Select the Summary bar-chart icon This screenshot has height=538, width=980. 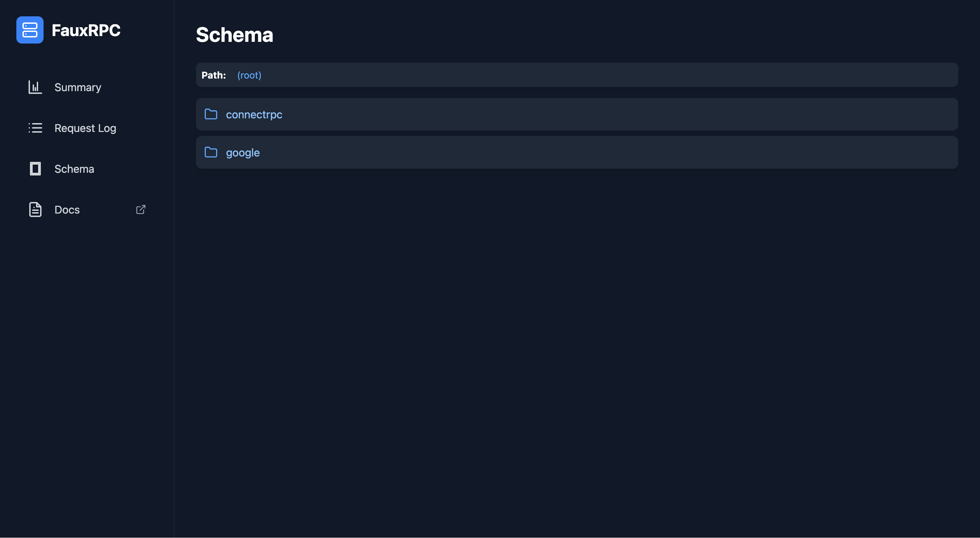pos(35,87)
